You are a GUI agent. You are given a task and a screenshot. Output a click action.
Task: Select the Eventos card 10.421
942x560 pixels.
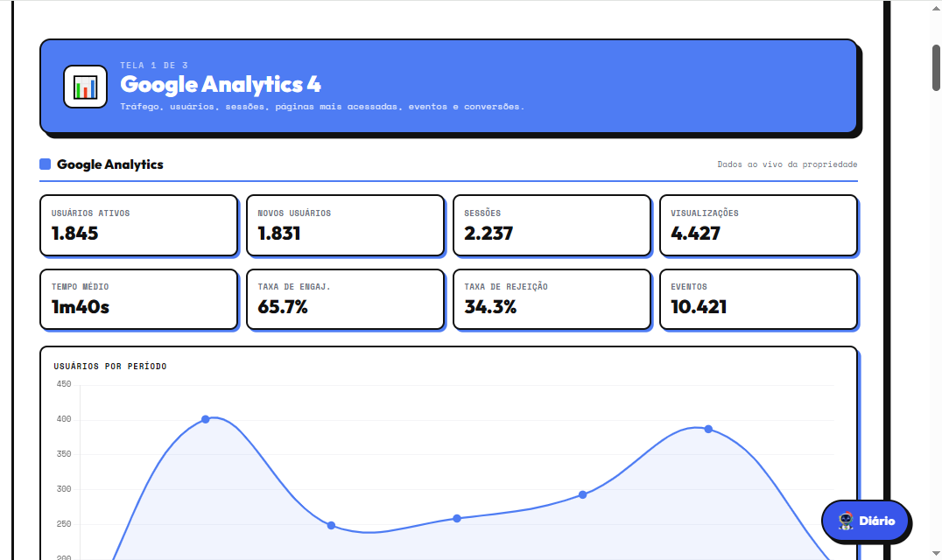pos(759,299)
